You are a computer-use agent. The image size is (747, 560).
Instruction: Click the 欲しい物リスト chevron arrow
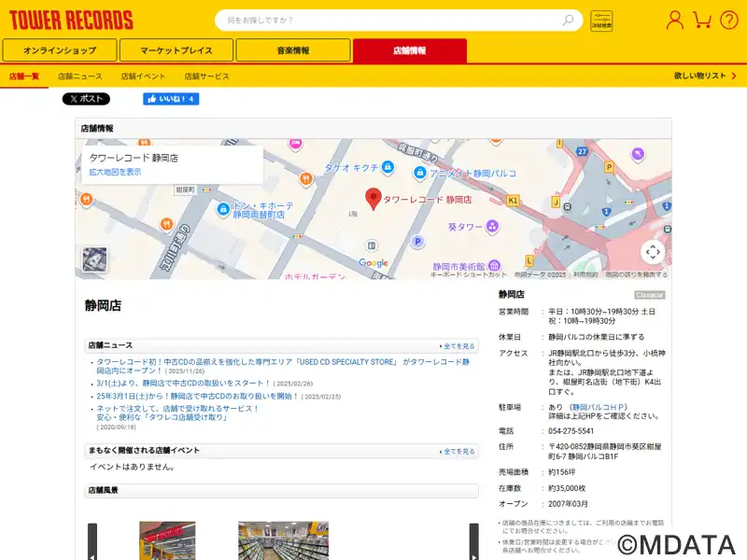tap(734, 76)
